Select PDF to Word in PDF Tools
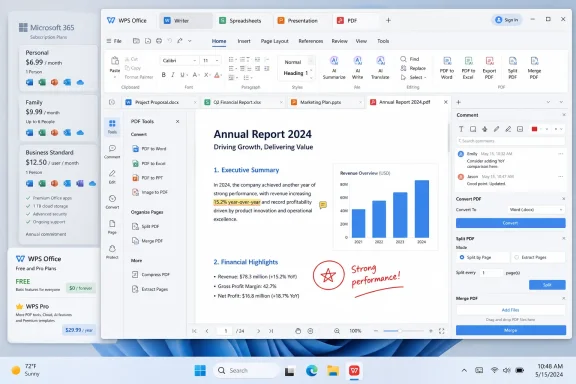 150,149
